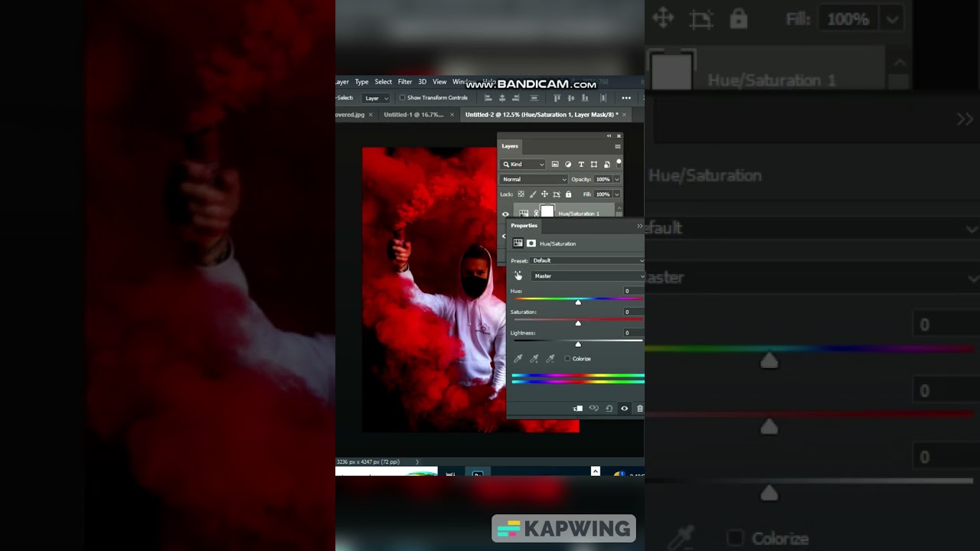Lock all padlock icon in Layers panel
The image size is (980, 551).
pyautogui.click(x=568, y=194)
